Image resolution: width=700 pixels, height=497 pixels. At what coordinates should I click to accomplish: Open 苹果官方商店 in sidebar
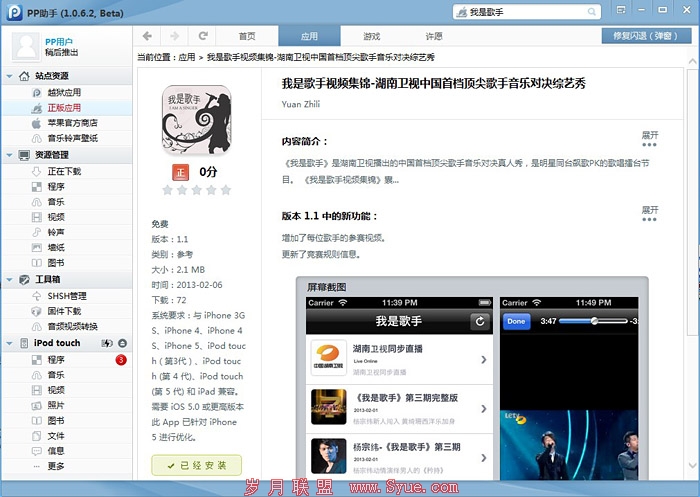tap(67, 123)
